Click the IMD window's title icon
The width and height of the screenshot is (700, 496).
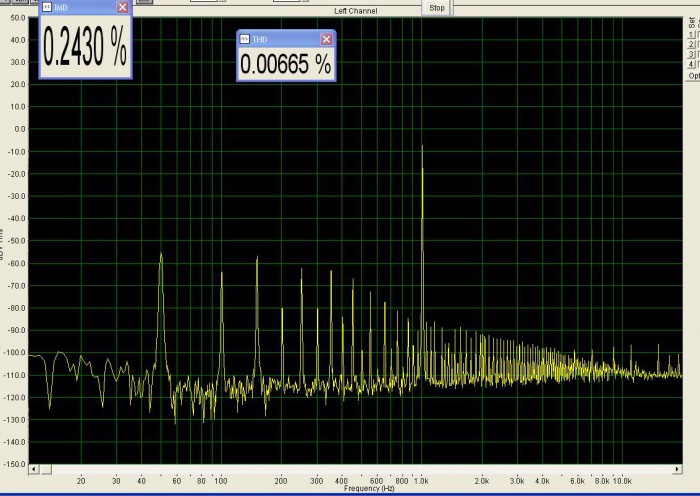coord(47,7)
